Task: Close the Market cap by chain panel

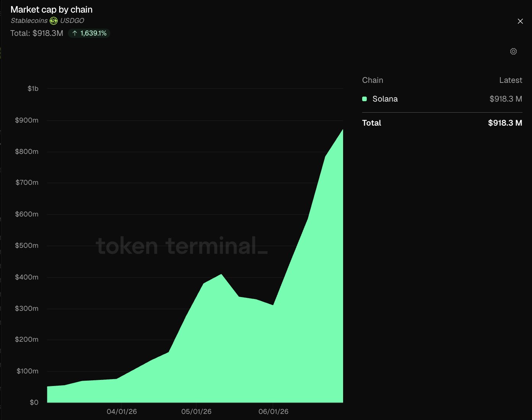Action: [520, 21]
